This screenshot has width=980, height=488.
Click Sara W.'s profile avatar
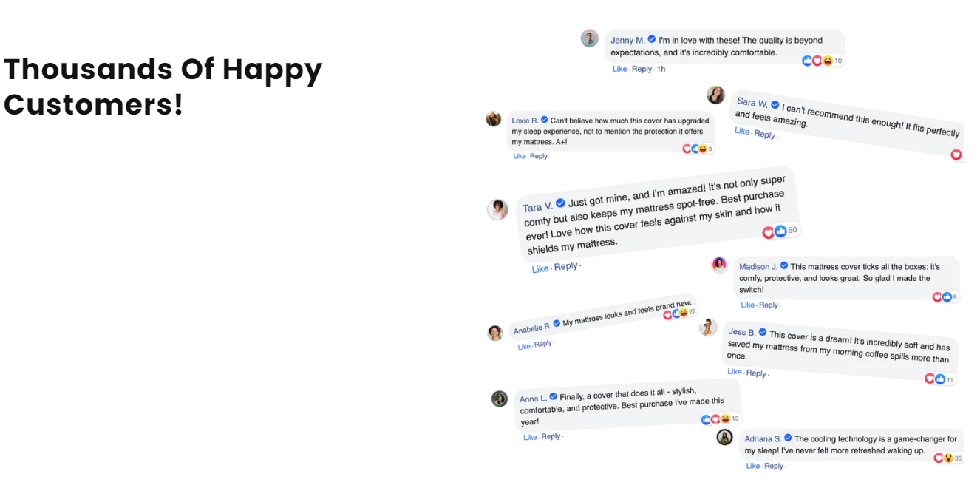[715, 95]
